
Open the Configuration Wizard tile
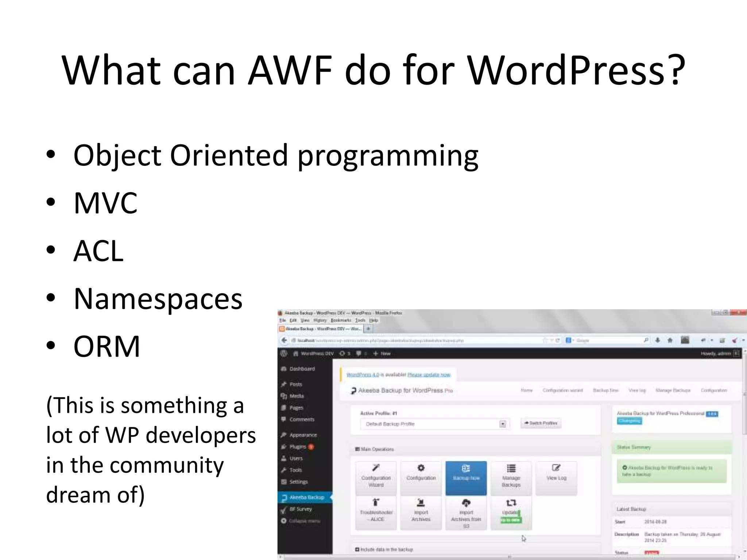click(376, 478)
